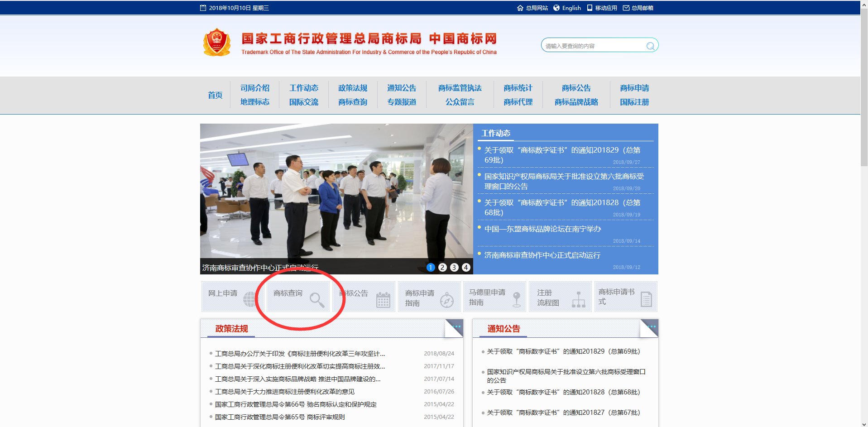Open the 商标统计 navigation menu item
The image size is (868, 427).
(x=517, y=88)
